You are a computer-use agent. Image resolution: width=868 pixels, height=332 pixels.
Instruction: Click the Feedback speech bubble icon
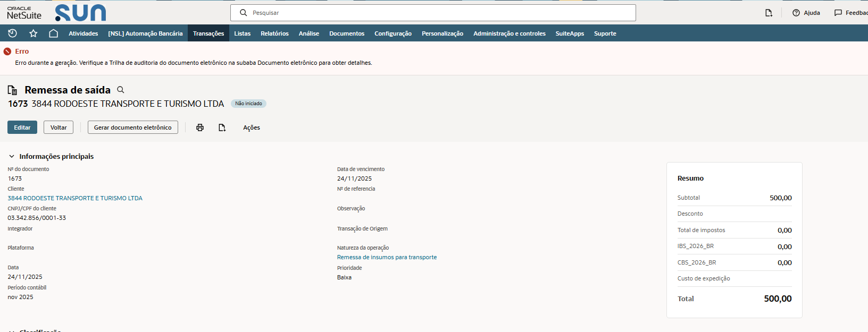838,13
